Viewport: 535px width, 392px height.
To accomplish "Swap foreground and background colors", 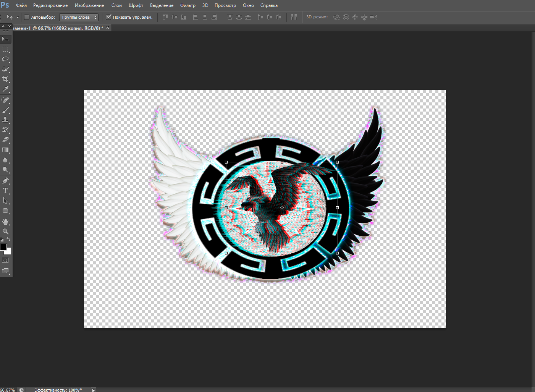I will coord(8,240).
